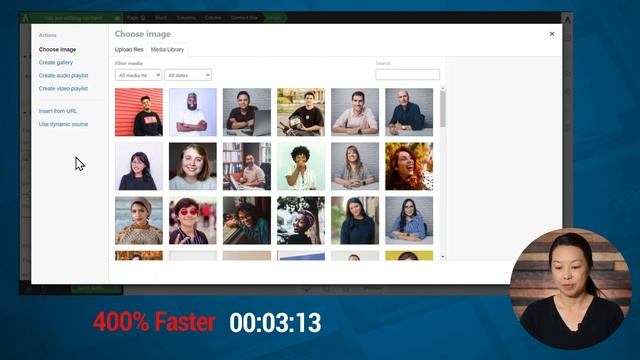This screenshot has height=360, width=640.
Task: Open the All dates filter dropdown
Action: 188,75
